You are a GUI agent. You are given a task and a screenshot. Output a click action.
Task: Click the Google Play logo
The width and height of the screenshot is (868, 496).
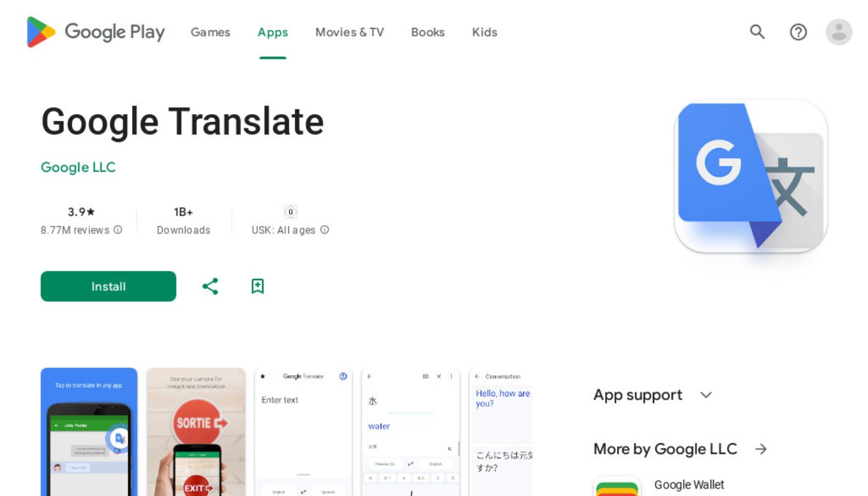[x=96, y=32]
